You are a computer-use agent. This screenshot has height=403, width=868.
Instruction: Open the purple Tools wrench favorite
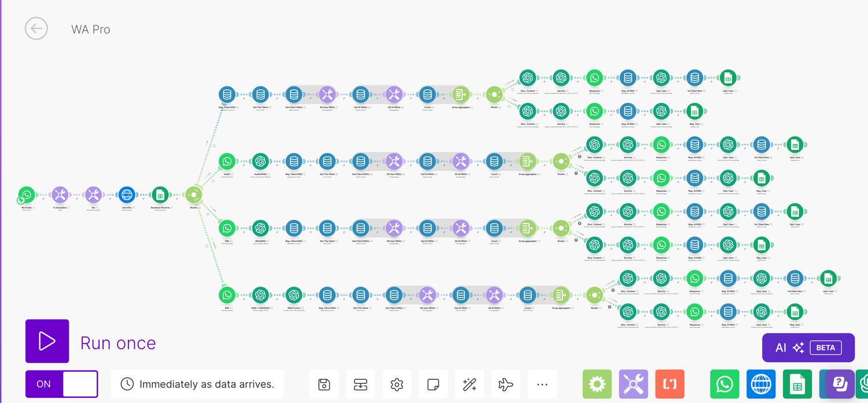[634, 384]
